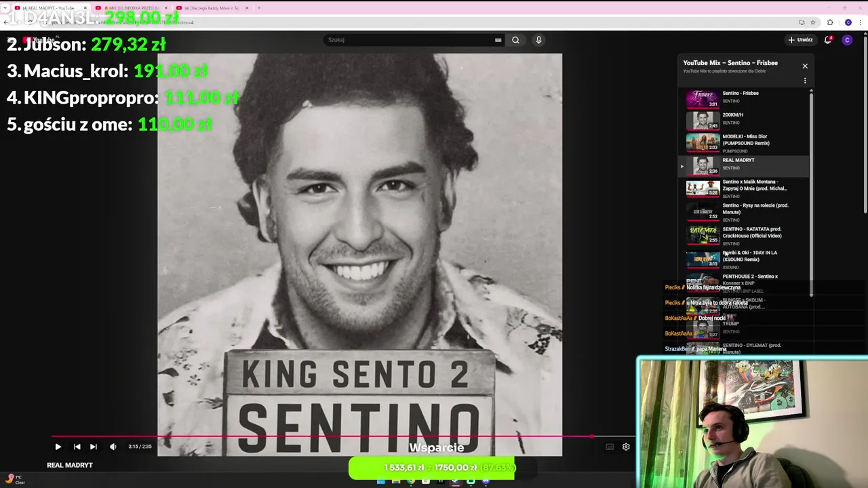Click the Windows Start button
This screenshot has height=488, width=868.
pyautogui.click(x=381, y=481)
